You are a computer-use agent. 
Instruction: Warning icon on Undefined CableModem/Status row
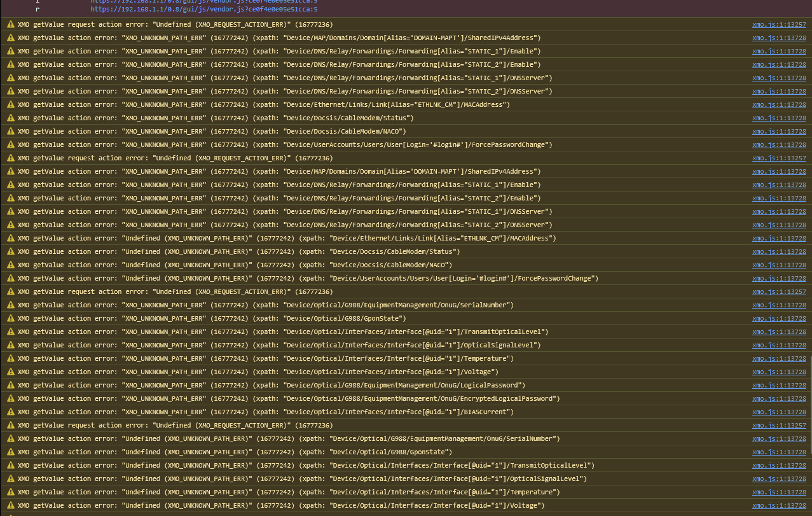tap(10, 251)
